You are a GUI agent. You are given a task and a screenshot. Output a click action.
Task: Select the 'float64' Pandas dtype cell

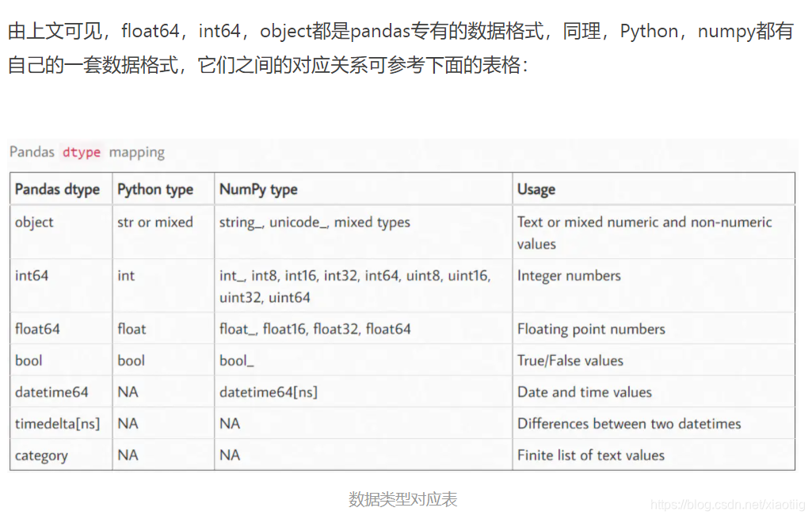point(61,328)
